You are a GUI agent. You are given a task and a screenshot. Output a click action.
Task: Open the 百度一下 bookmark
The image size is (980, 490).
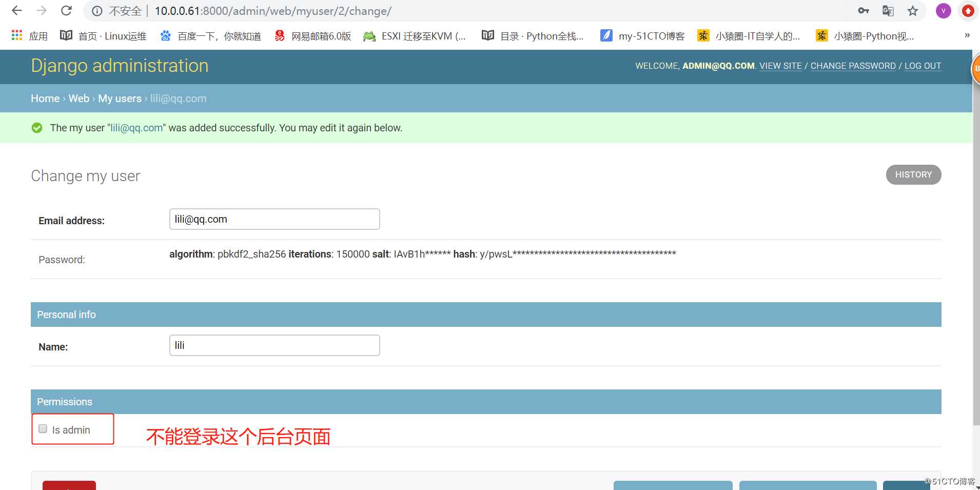coord(211,36)
